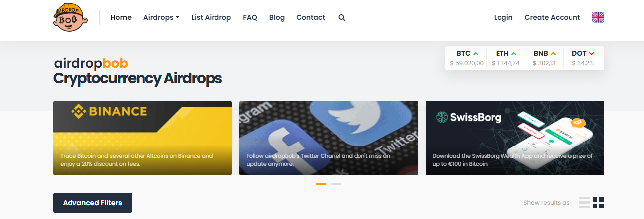Select the second carousel slide indicator
This screenshot has width=644, height=219.
pos(336,184)
